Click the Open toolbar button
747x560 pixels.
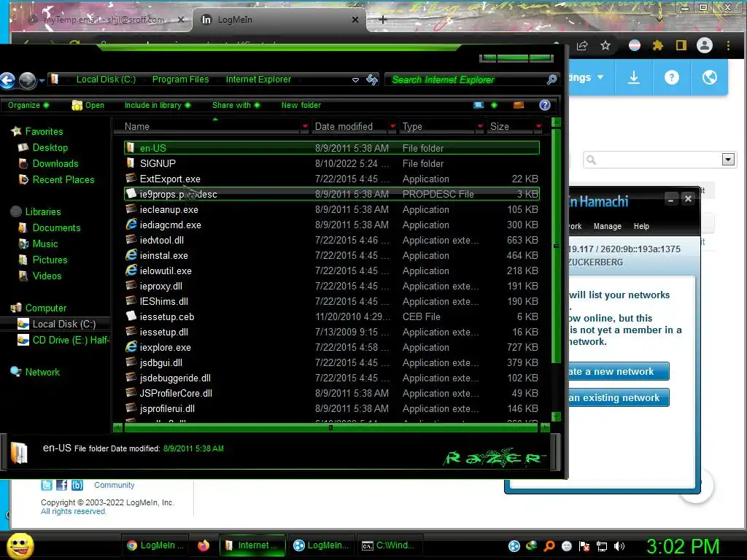coord(88,105)
